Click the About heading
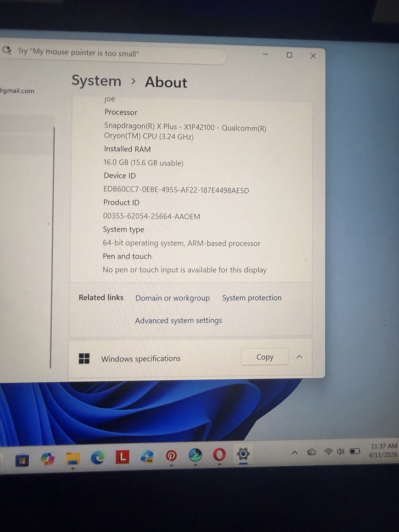The width and height of the screenshot is (399, 532). pos(166,82)
